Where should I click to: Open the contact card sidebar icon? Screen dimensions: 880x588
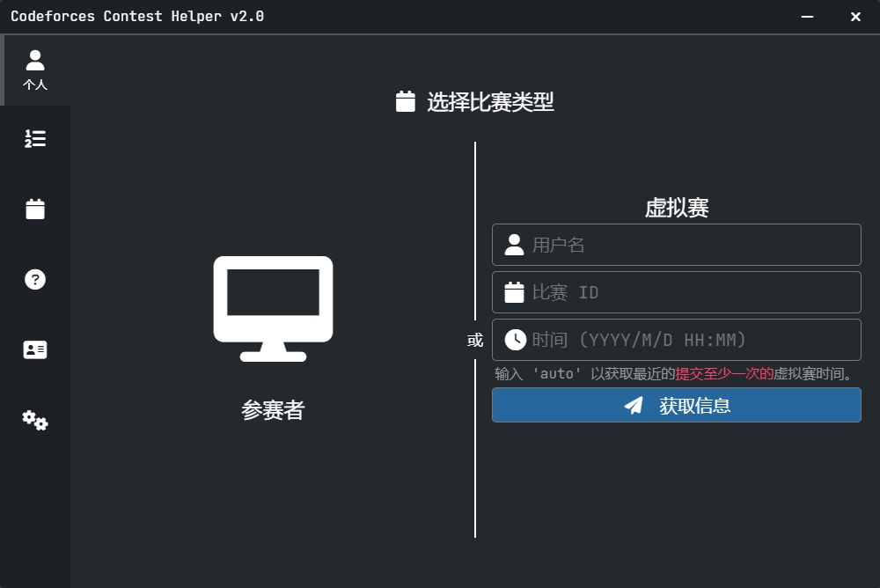pos(34,349)
